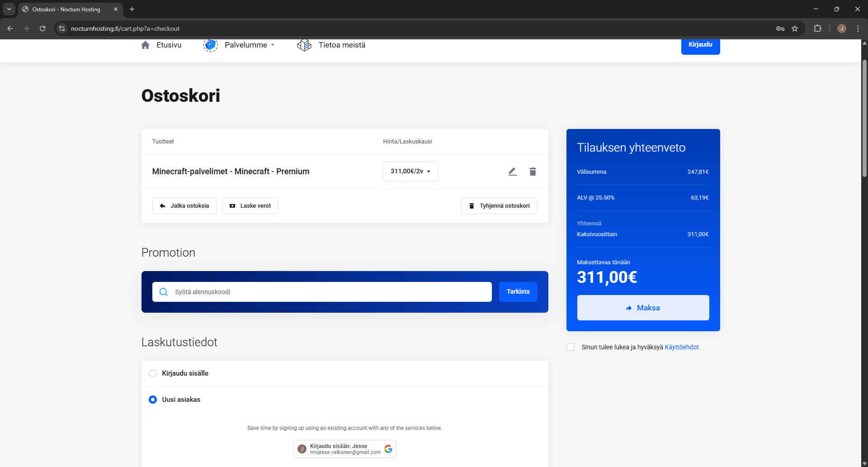868x467 pixels.
Task: Check the Käyttöehdot acceptance checkbox
Action: [x=571, y=347]
